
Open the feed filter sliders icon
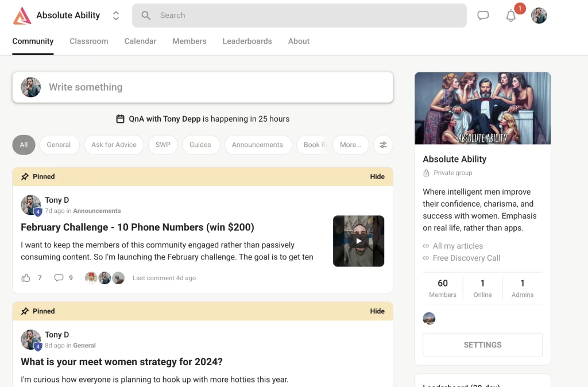[x=383, y=145]
